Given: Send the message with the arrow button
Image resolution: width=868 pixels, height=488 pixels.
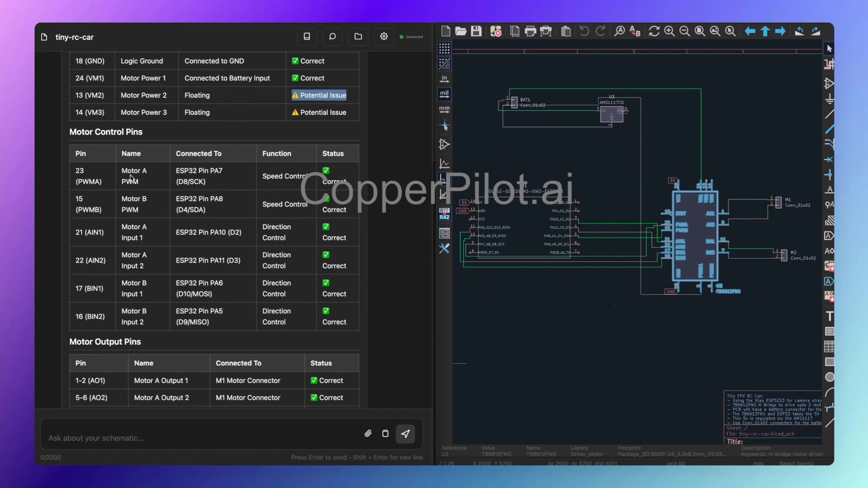Looking at the screenshot, I should [405, 433].
